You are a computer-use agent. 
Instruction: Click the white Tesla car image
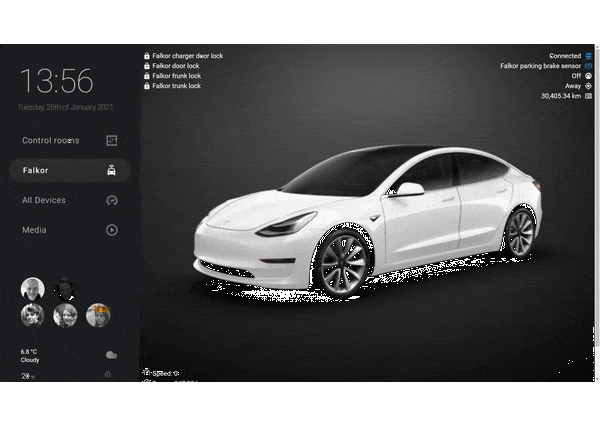pos(367,223)
